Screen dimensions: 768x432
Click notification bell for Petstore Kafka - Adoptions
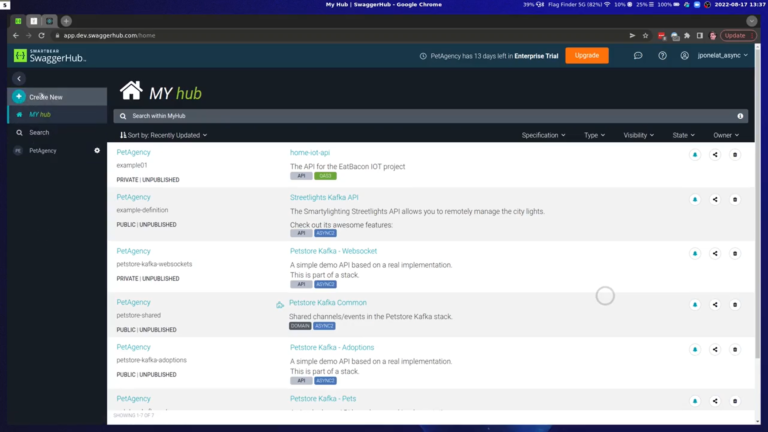tap(695, 349)
